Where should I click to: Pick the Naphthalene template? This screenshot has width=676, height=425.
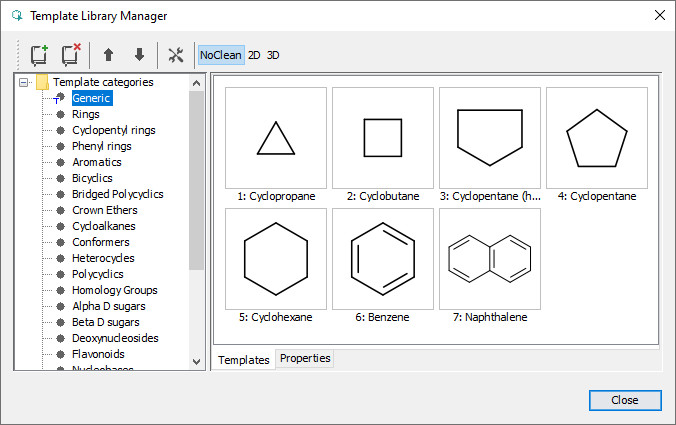[489, 259]
